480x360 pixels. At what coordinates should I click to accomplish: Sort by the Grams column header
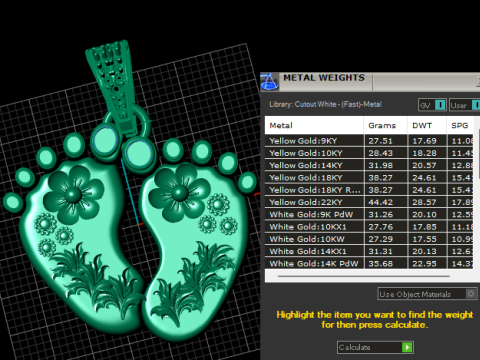point(385,126)
